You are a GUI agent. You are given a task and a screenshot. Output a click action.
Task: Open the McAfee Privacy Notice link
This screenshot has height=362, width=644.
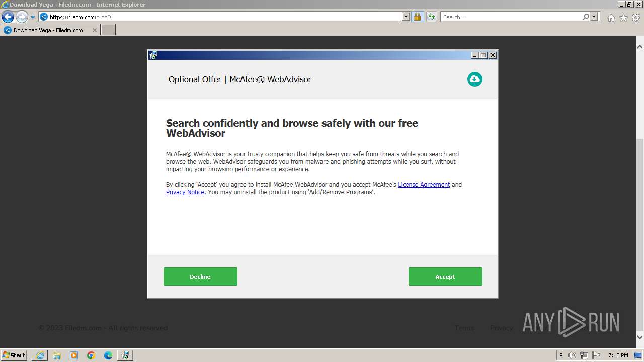185,192
